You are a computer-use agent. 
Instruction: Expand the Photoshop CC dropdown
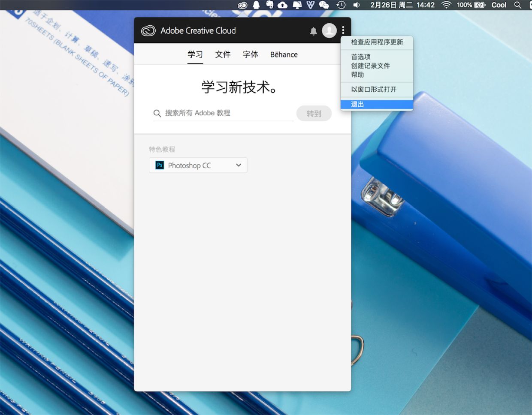198,165
